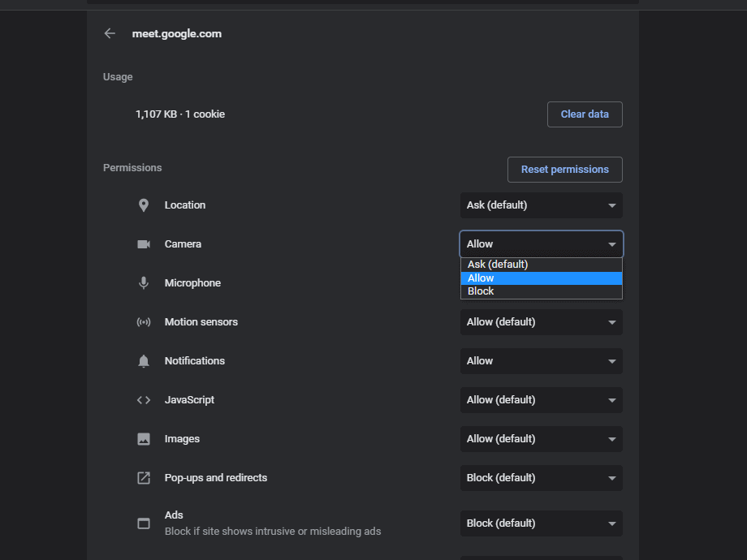Choose Ask (default) in camera list

pos(542,265)
